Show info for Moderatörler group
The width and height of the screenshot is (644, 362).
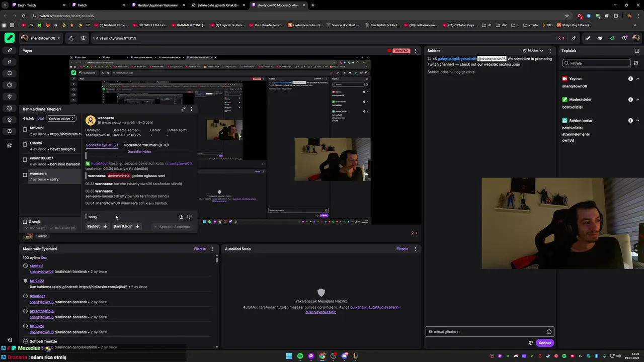click(x=630, y=100)
